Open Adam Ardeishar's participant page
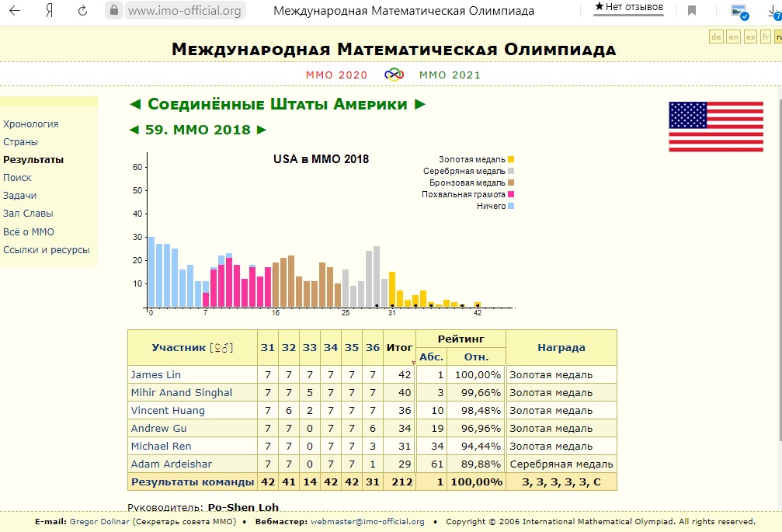Screen dimensions: 782x532 pos(172,464)
